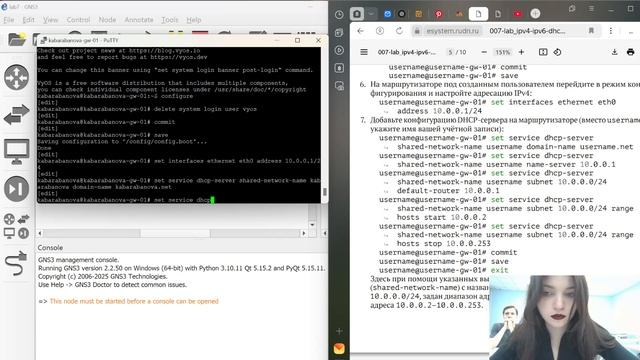
Task: Open GNS3 Edit menu
Action: click(28, 20)
